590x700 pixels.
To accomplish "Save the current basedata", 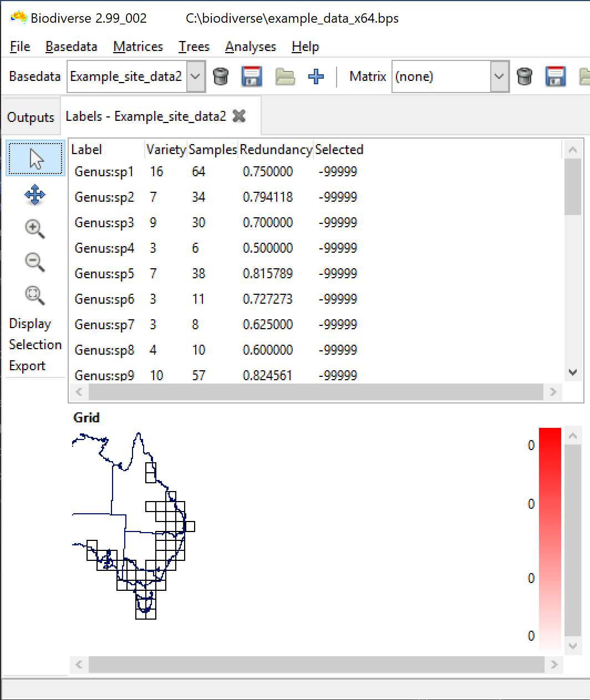I will 251,76.
